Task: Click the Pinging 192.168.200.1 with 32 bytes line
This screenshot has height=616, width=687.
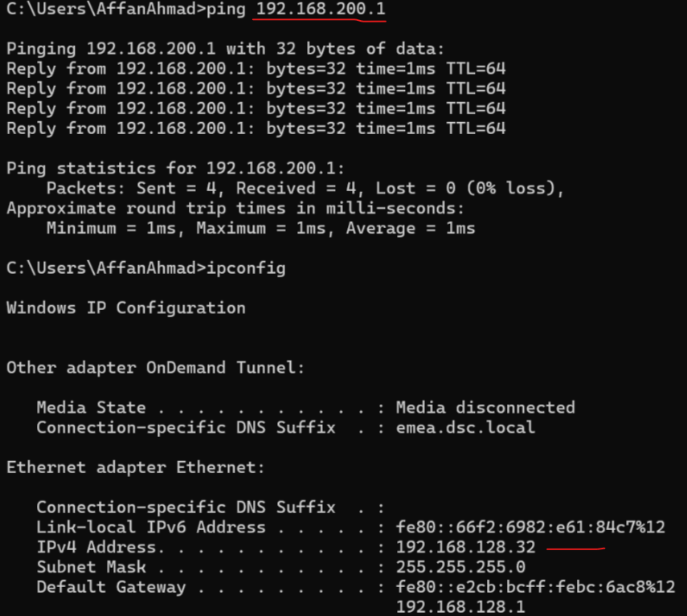Action: click(x=226, y=49)
